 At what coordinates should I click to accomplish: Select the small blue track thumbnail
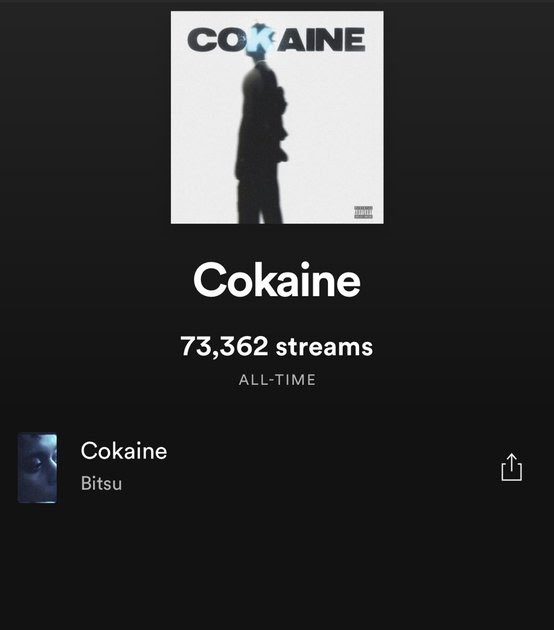(37, 468)
